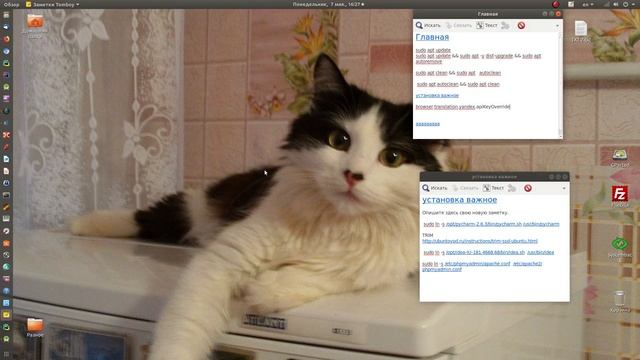Screen dimensions: 640x360
Task: Click 'Опишите здесь свою новую заметку' text
Action: 465,213
